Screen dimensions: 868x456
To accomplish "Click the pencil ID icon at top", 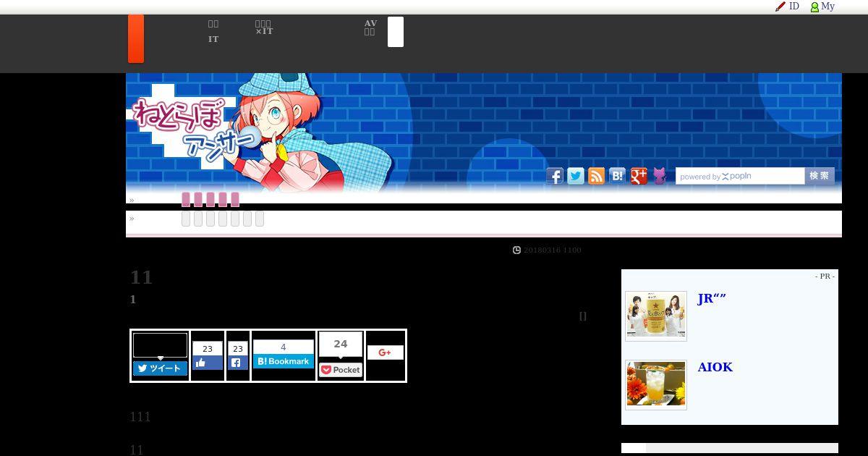I will coord(780,7).
